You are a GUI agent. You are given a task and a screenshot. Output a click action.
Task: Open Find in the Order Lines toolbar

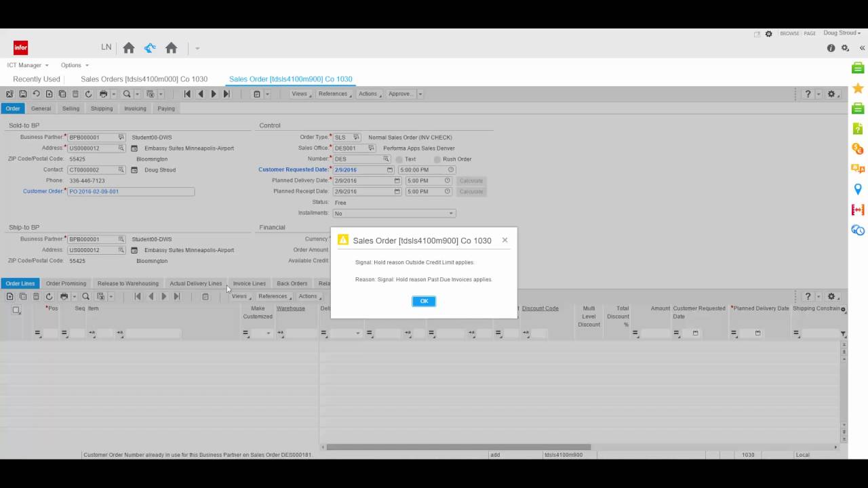point(86,296)
